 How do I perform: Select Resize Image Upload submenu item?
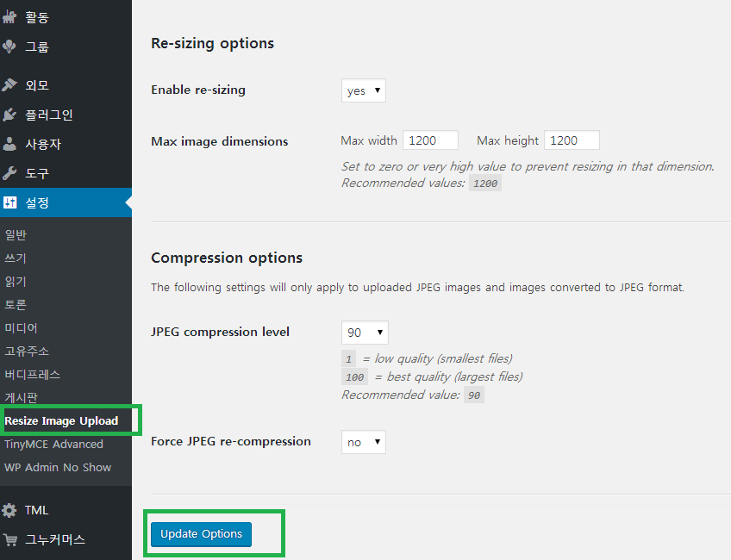click(x=61, y=421)
